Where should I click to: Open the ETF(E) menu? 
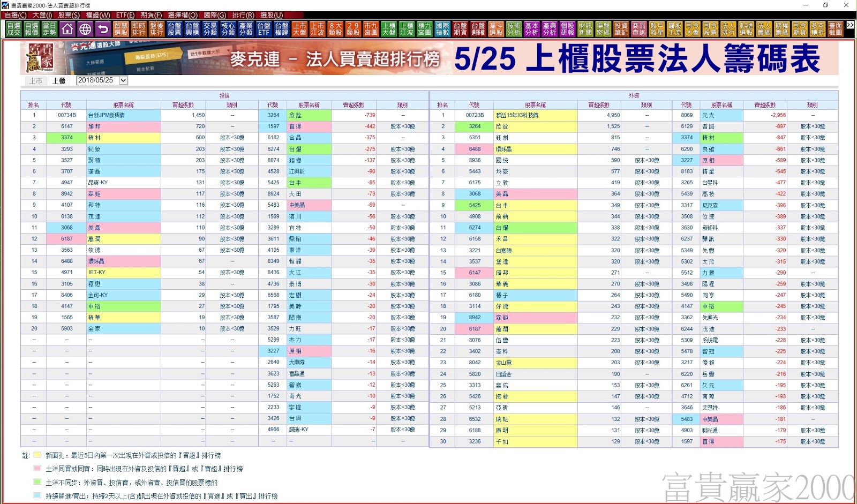pyautogui.click(x=125, y=15)
